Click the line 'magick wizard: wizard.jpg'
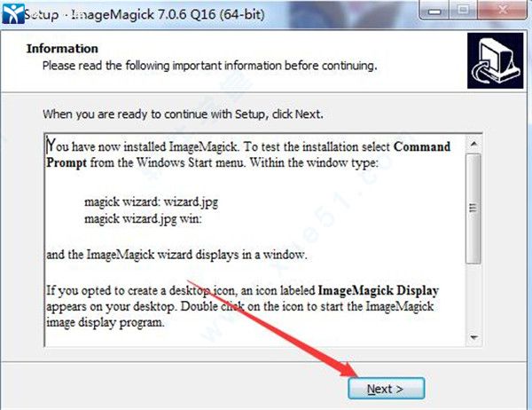The height and width of the screenshot is (410, 532). point(151,201)
